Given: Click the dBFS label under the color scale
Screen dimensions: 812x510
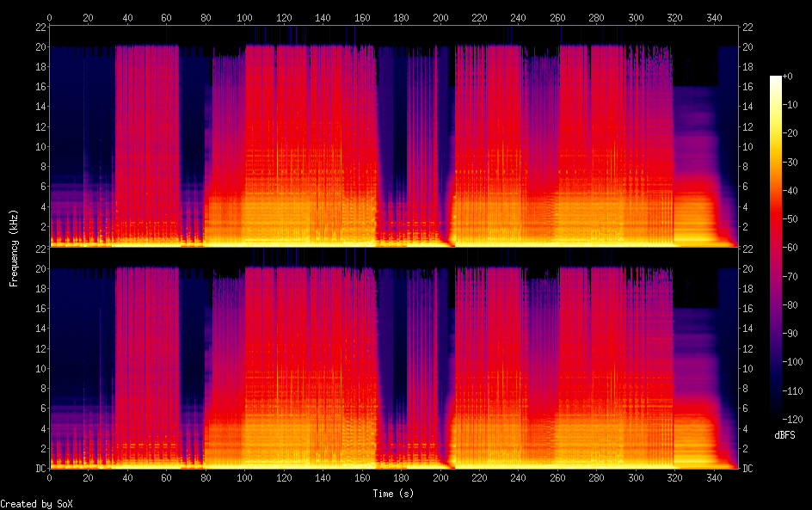Looking at the screenshot, I should [784, 436].
